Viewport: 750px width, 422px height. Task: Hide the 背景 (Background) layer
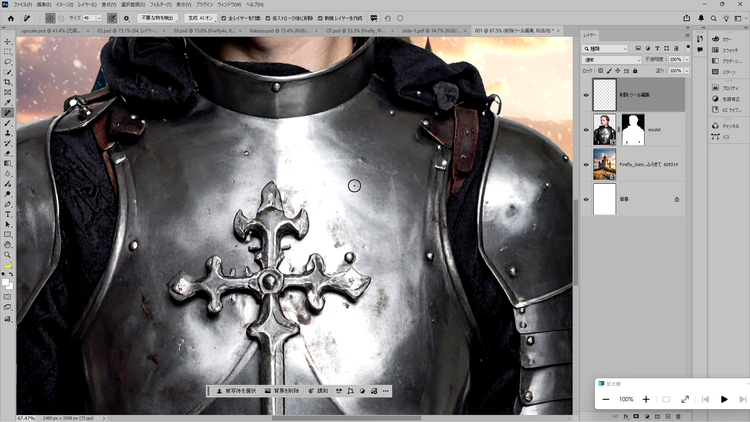(586, 199)
